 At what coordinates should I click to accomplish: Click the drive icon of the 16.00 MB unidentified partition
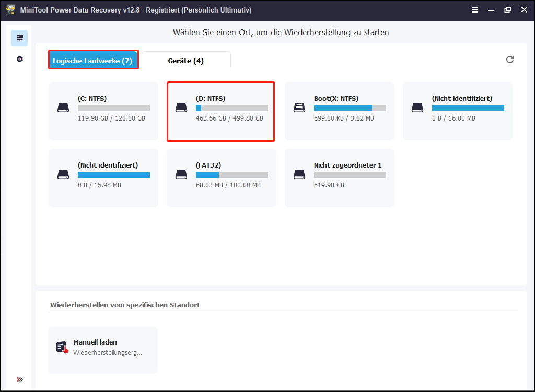[417, 108]
